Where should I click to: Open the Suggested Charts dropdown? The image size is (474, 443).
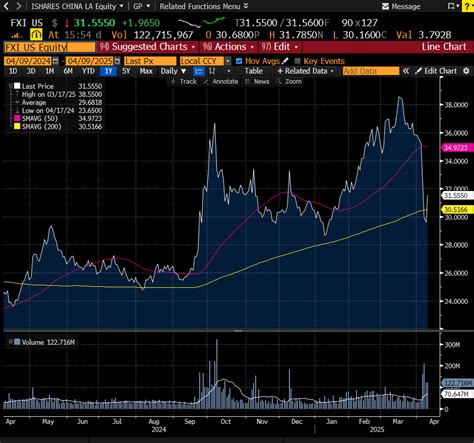[148, 47]
